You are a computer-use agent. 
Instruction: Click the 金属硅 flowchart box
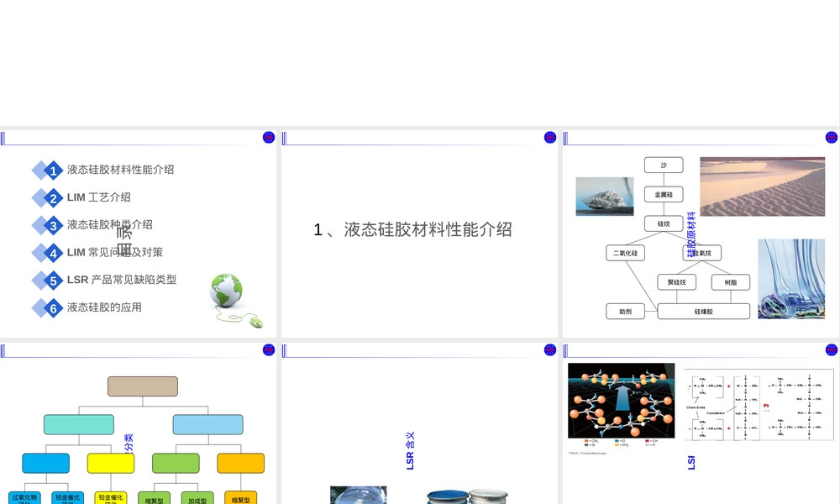pyautogui.click(x=664, y=194)
